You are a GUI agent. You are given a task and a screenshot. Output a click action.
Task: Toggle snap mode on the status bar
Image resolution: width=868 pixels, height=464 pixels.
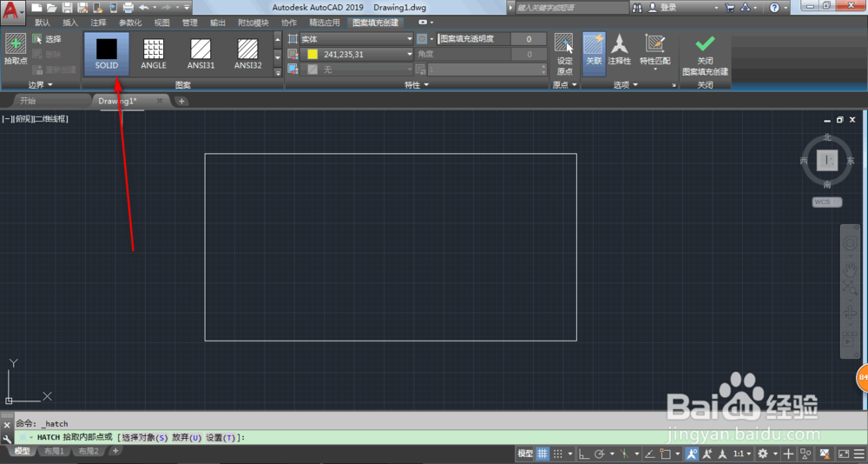pyautogui.click(x=558, y=454)
